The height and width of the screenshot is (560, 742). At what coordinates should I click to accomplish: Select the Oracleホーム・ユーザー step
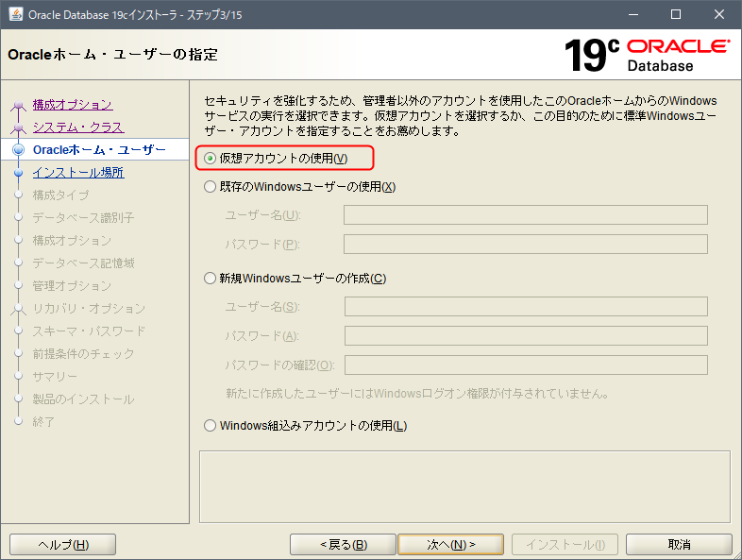99,149
